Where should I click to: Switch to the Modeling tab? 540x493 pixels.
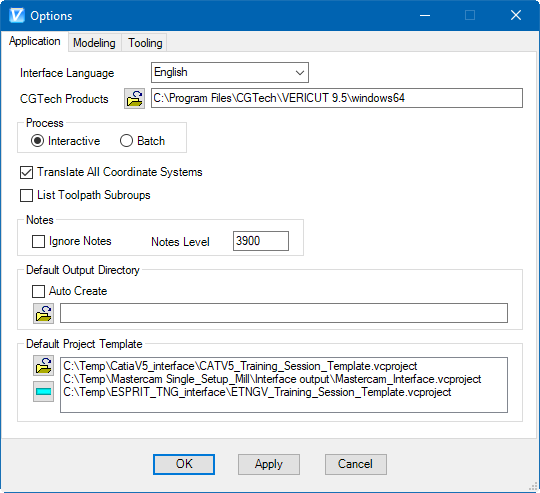[x=94, y=43]
